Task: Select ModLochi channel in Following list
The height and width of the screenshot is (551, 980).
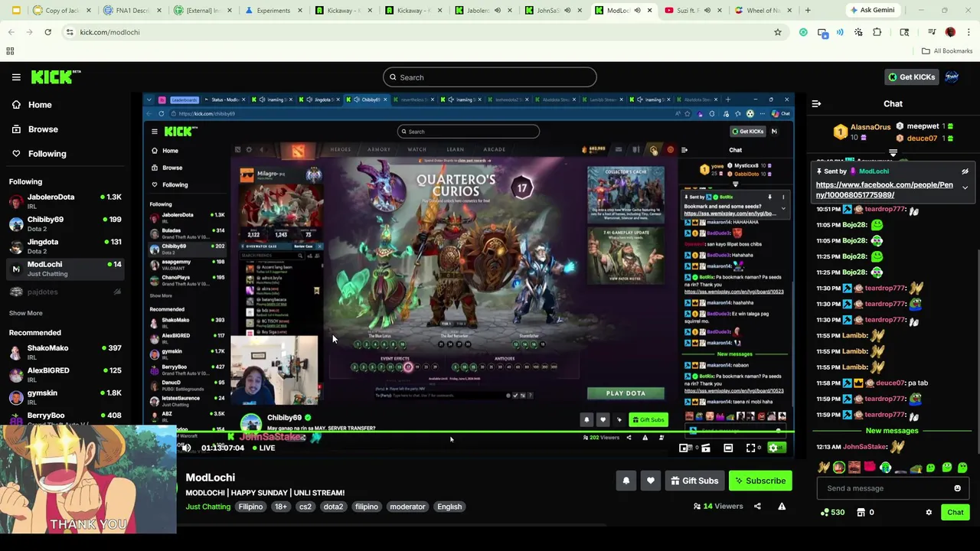Action: [65, 268]
